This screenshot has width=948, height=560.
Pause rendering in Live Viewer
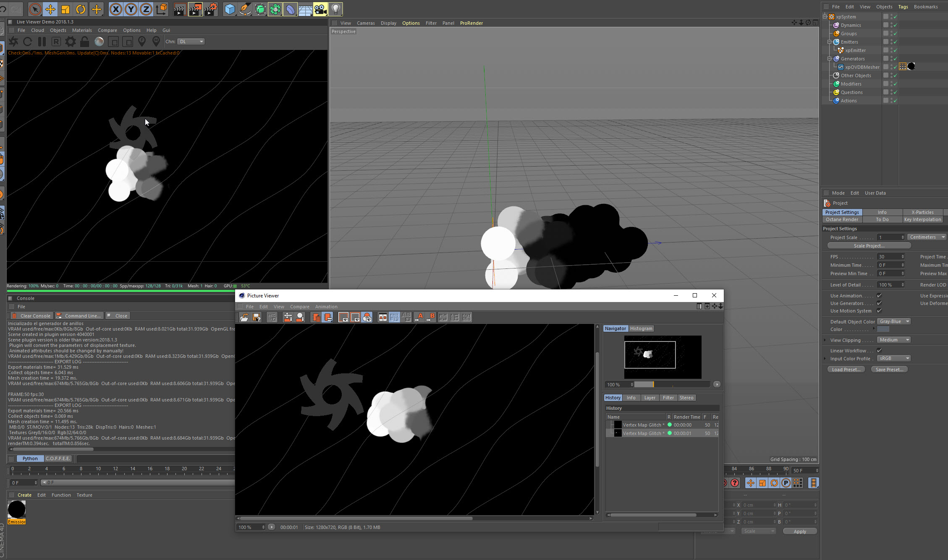[x=42, y=42]
